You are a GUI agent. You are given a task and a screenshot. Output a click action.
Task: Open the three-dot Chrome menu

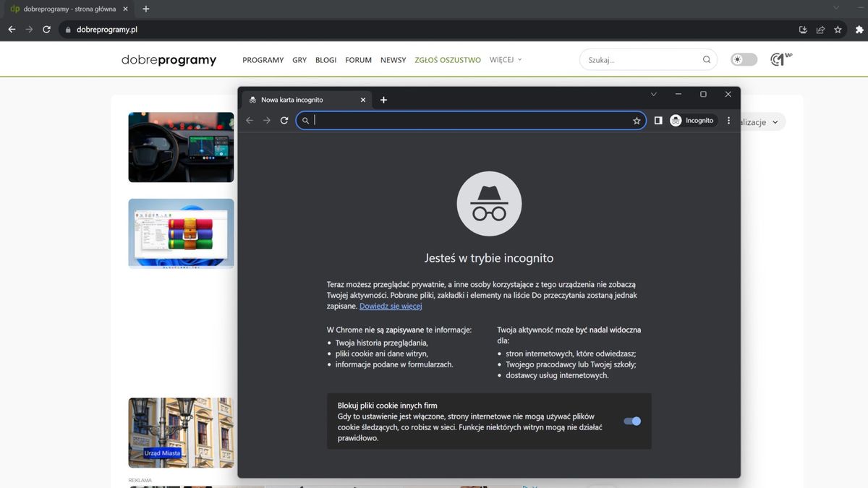(x=728, y=120)
